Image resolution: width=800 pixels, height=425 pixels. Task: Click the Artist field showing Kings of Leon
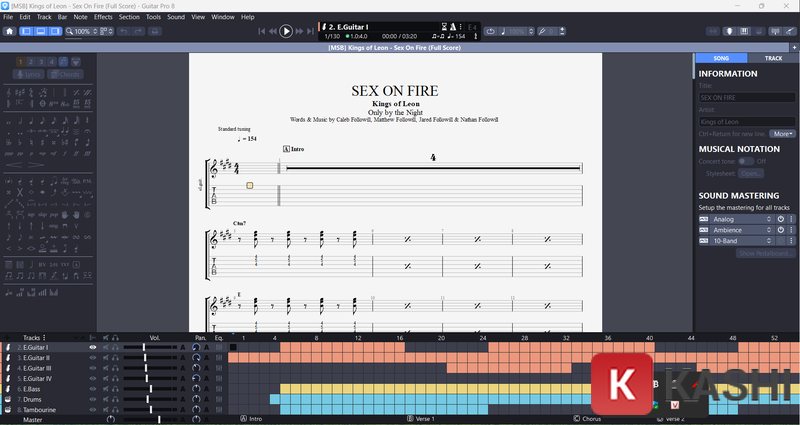click(746, 121)
